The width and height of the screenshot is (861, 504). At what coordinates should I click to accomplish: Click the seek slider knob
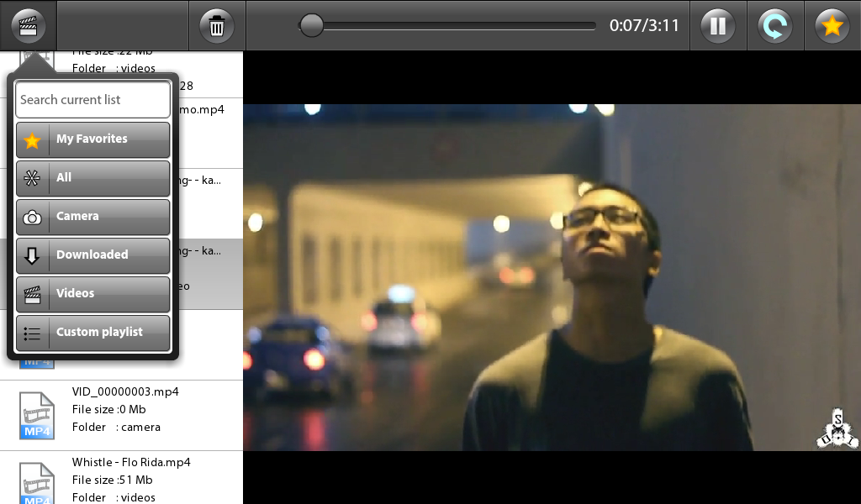[x=311, y=26]
